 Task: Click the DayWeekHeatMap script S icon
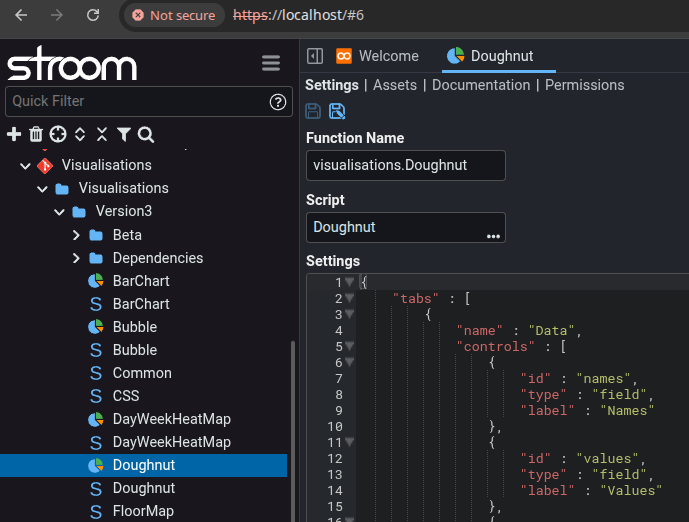pyautogui.click(x=96, y=442)
